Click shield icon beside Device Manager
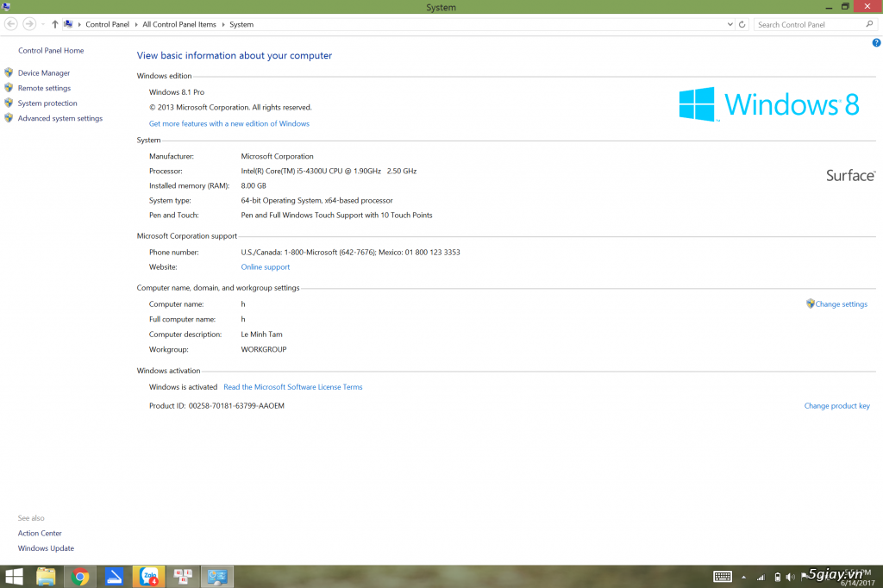 (x=9, y=72)
